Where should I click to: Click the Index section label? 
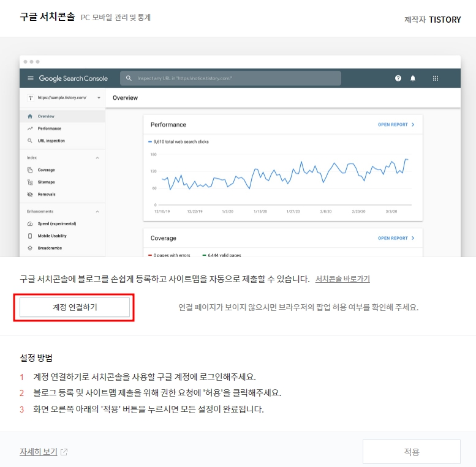[32, 158]
